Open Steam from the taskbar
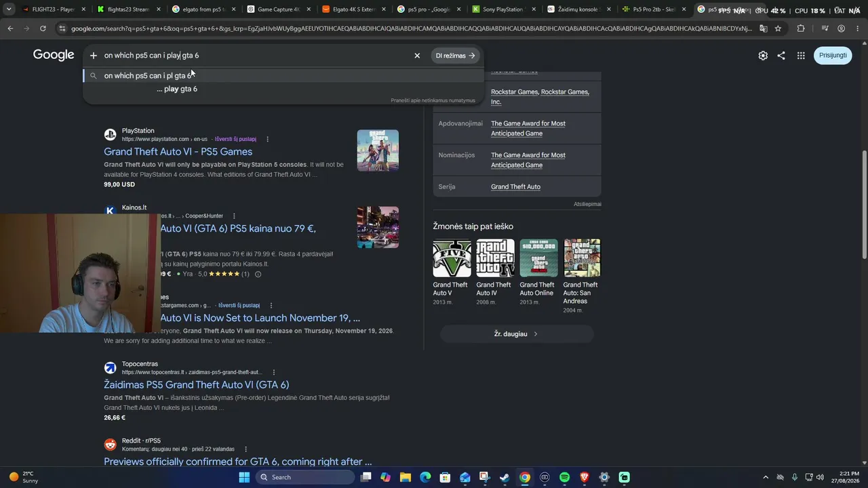The image size is (868, 488). coord(505,477)
